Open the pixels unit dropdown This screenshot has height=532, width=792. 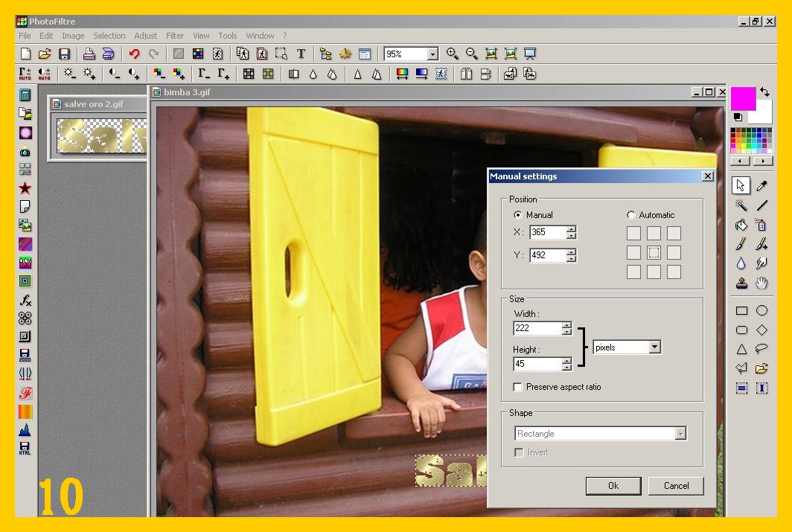pos(654,347)
